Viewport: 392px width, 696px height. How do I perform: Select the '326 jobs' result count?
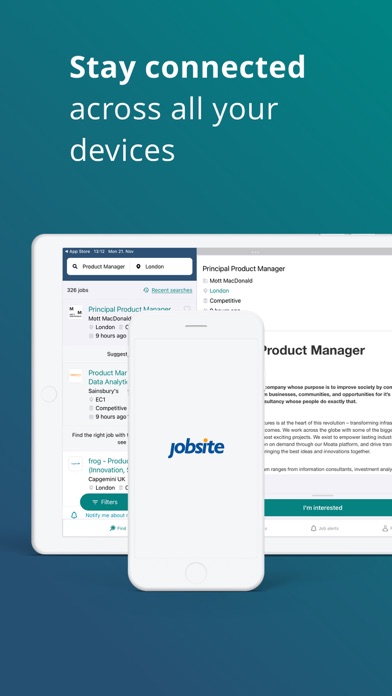click(x=78, y=290)
